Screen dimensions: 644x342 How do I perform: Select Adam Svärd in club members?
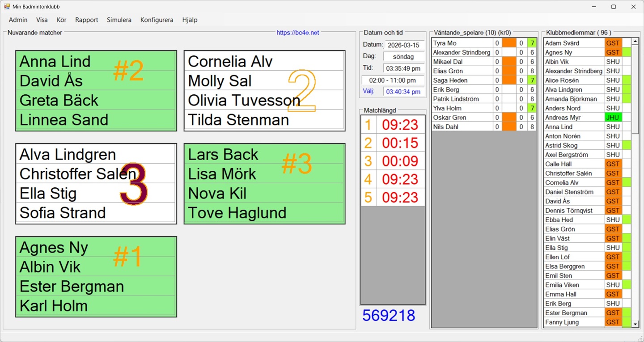click(x=574, y=43)
